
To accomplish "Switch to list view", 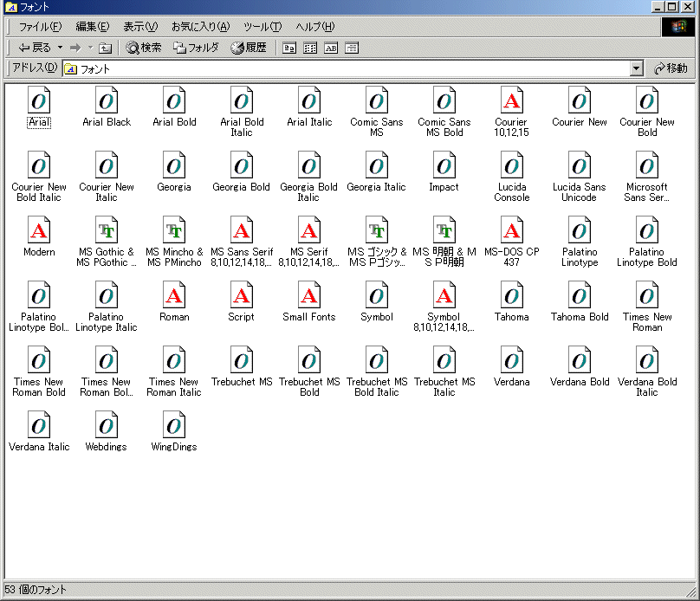I will [310, 48].
